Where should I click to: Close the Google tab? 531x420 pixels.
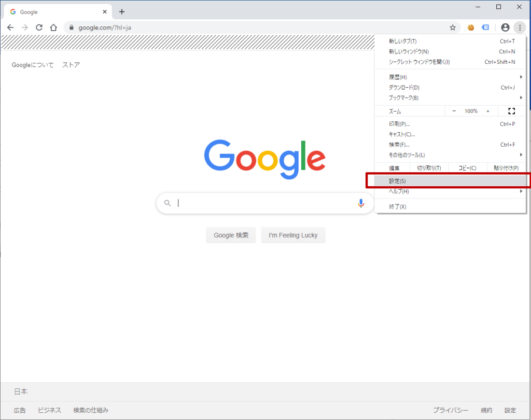[105, 12]
